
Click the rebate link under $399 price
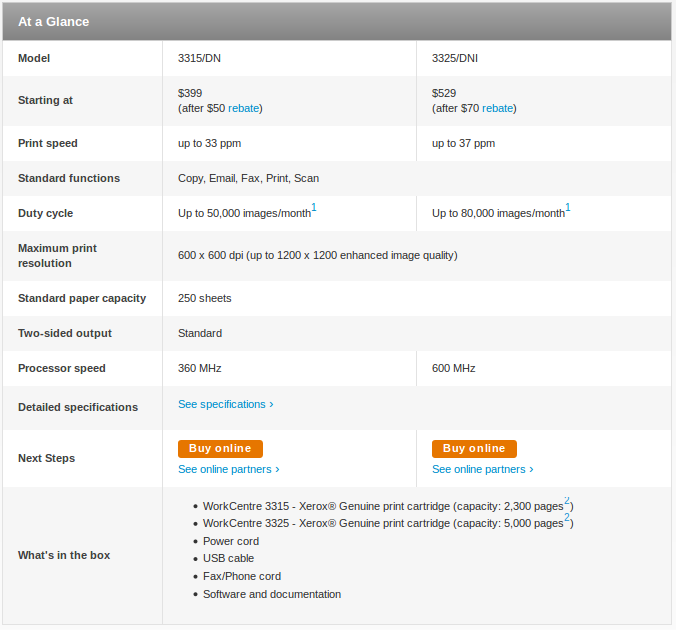243,108
